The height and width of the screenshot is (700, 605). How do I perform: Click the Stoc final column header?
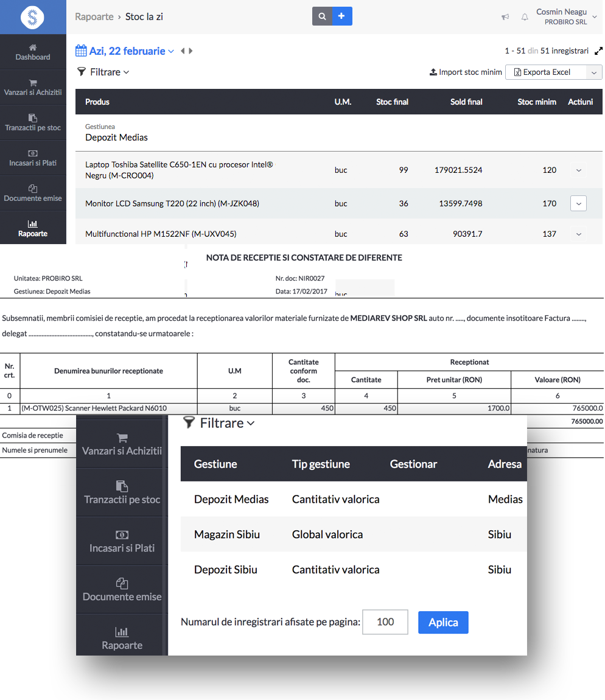392,102
